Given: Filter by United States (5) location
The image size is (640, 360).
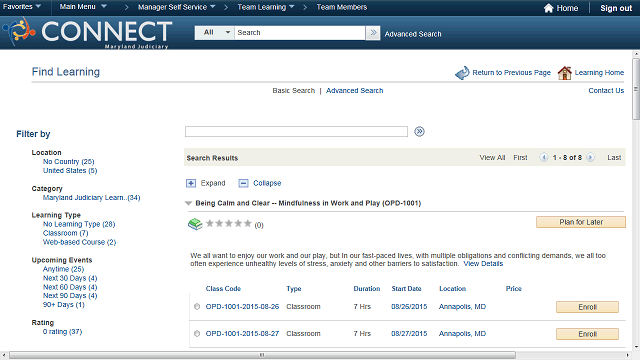Looking at the screenshot, I should click(70, 171).
